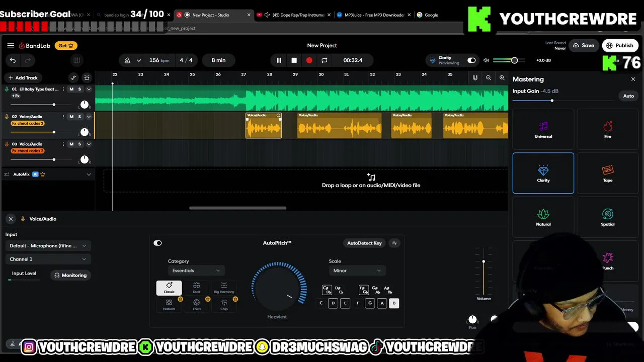Image resolution: width=644 pixels, height=362 pixels.
Task: Switch to the New Project - Studio tab
Action: [213, 15]
